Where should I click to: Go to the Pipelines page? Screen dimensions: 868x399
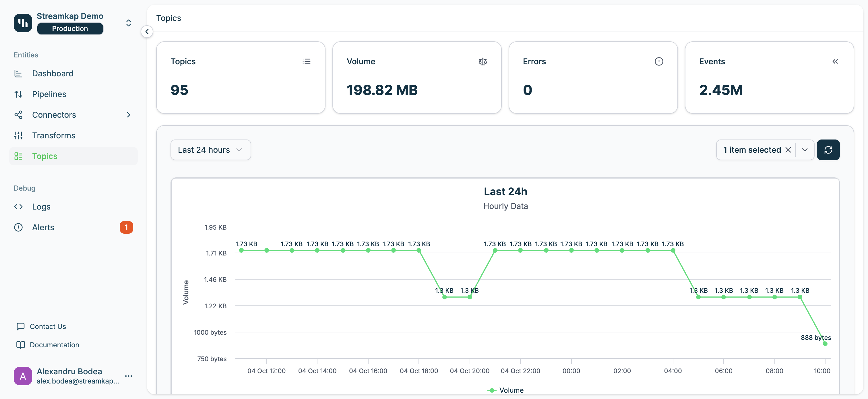point(49,94)
